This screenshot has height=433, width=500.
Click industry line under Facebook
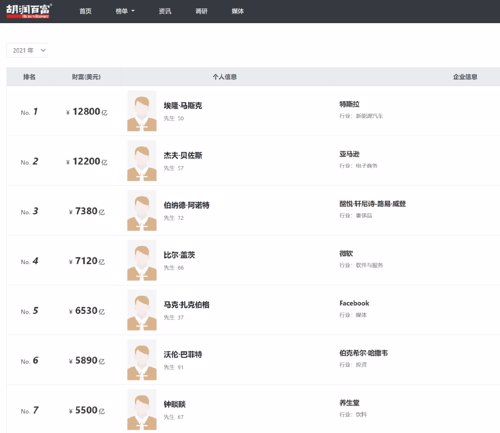click(353, 315)
